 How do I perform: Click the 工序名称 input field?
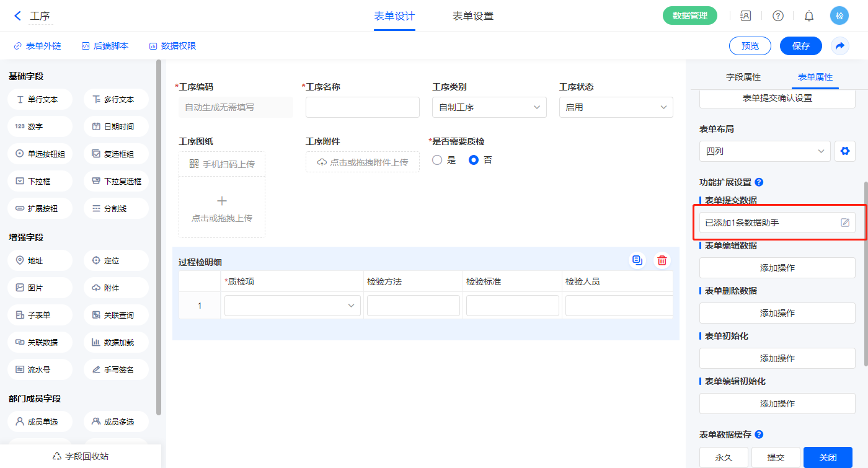pos(363,107)
